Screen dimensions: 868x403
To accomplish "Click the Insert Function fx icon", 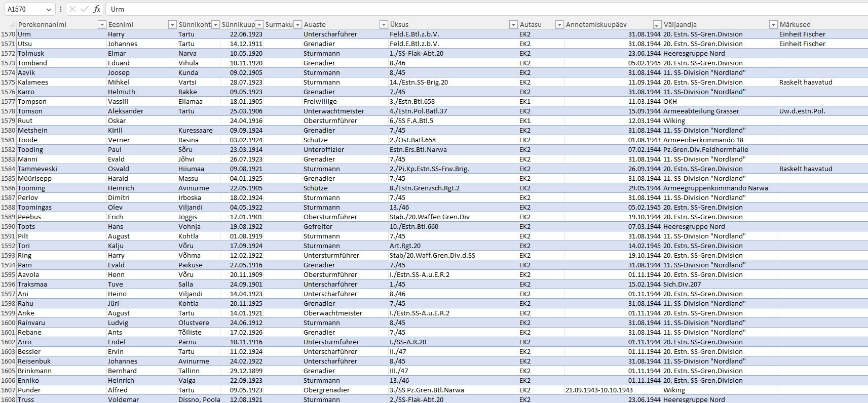I will pos(97,9).
